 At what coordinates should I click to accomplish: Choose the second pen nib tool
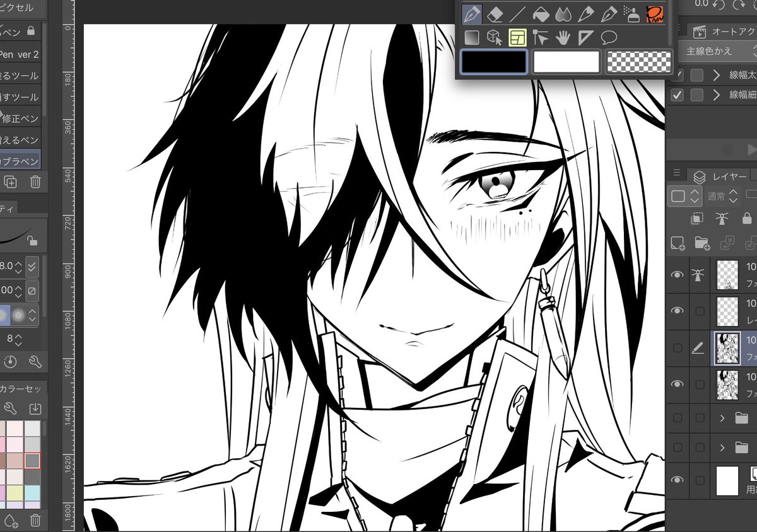608,13
